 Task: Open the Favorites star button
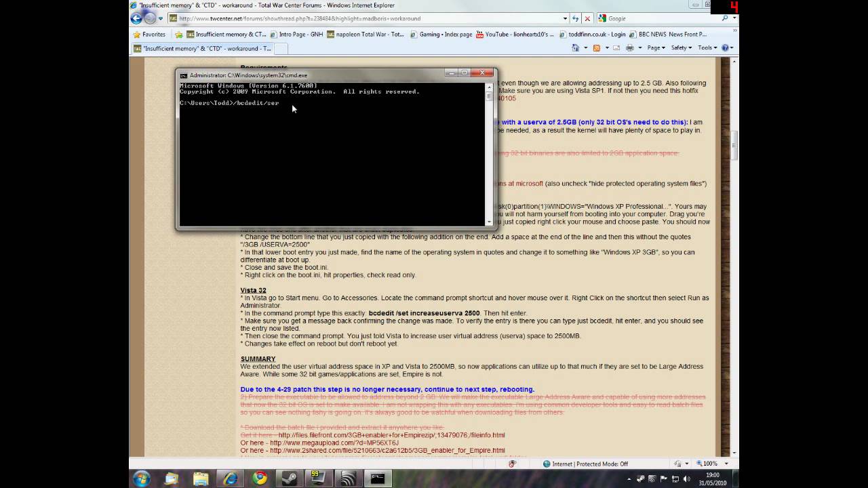coord(149,34)
